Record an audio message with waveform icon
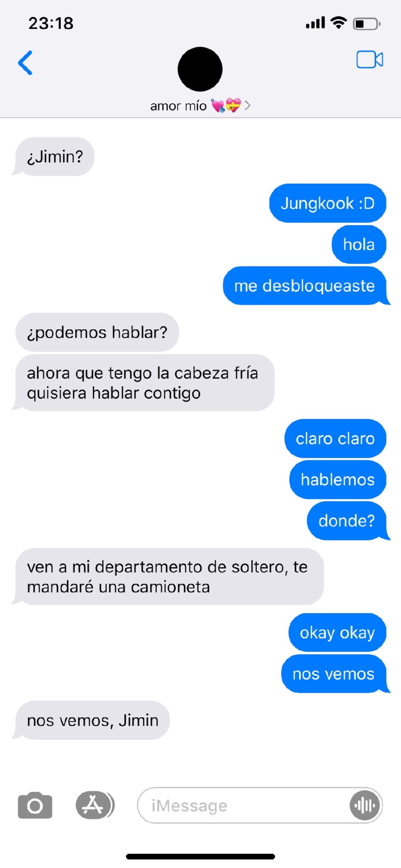The width and height of the screenshot is (401, 868). click(365, 805)
